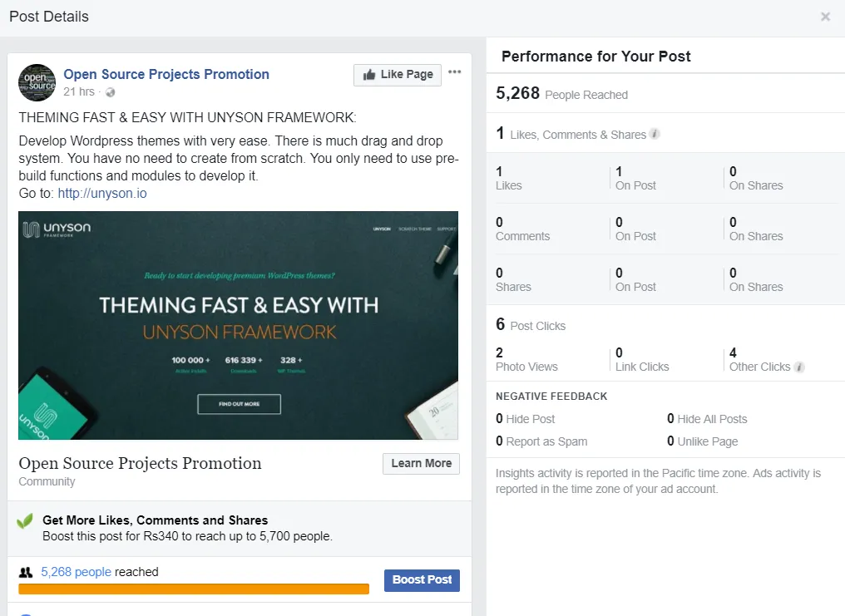Click the Boost this post for Rs340 text
Viewport: 845px width, 616px height.
187,536
